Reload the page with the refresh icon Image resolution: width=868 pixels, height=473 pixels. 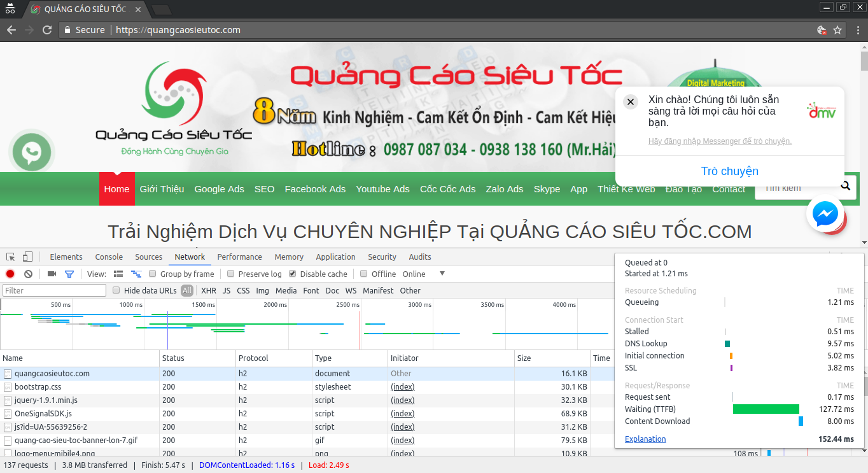click(x=47, y=30)
